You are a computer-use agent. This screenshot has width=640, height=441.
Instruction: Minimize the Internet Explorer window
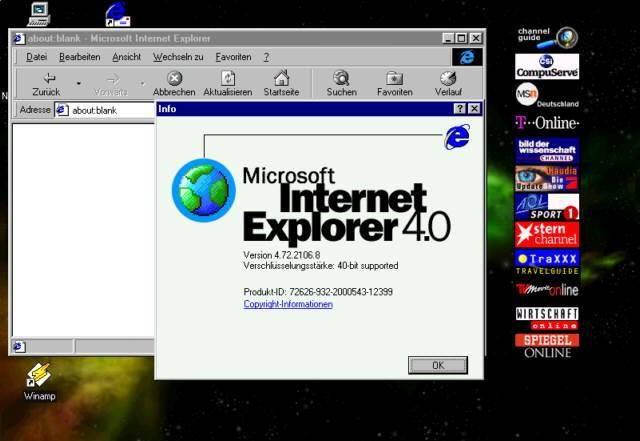click(x=448, y=38)
